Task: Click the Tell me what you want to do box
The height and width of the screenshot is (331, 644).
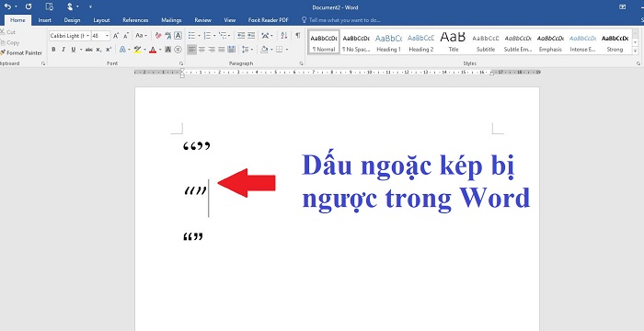Action: pos(341,19)
